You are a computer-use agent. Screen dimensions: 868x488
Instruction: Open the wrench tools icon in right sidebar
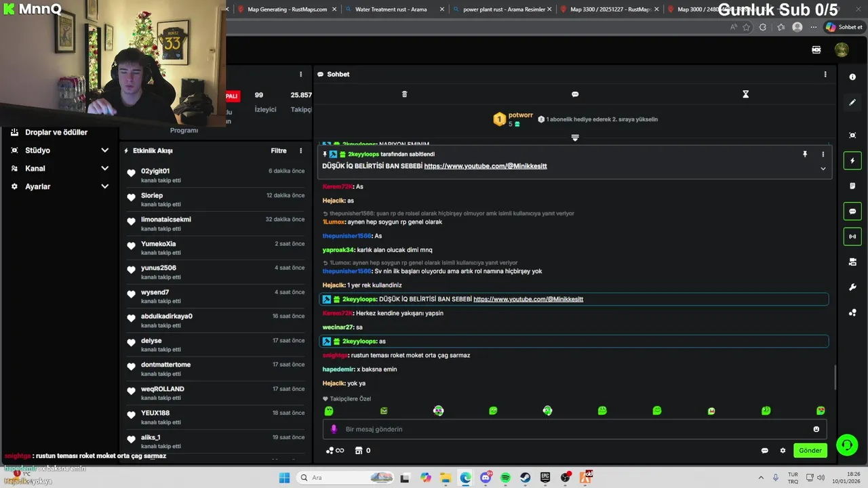click(x=852, y=287)
